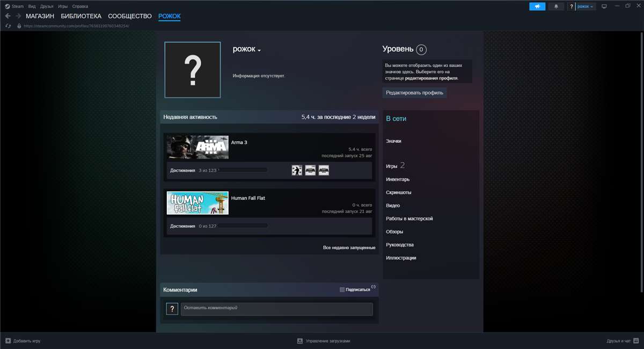Open the announcements megaphone icon
This screenshot has height=349, width=644.
click(x=537, y=6)
